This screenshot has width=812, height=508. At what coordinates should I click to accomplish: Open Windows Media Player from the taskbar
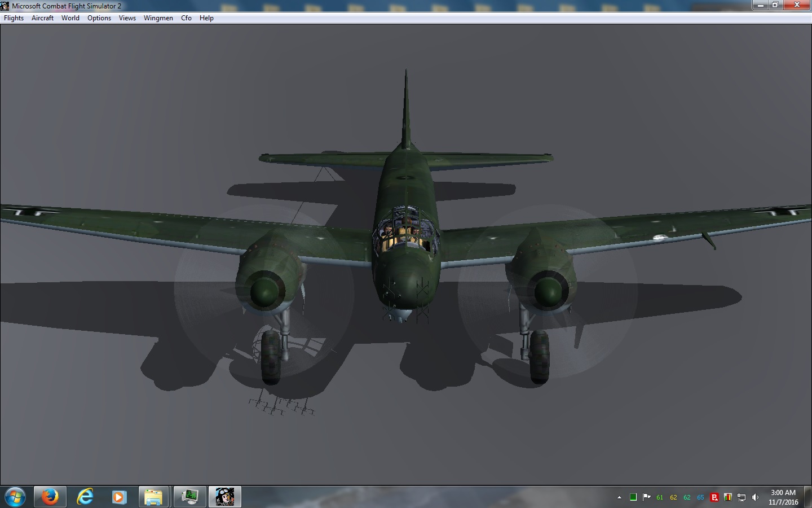tap(119, 497)
